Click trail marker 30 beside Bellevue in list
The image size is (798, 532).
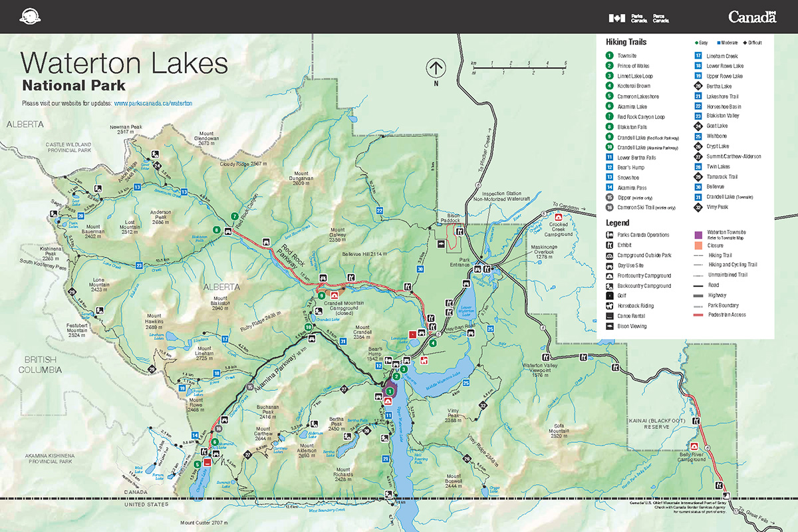click(698, 187)
